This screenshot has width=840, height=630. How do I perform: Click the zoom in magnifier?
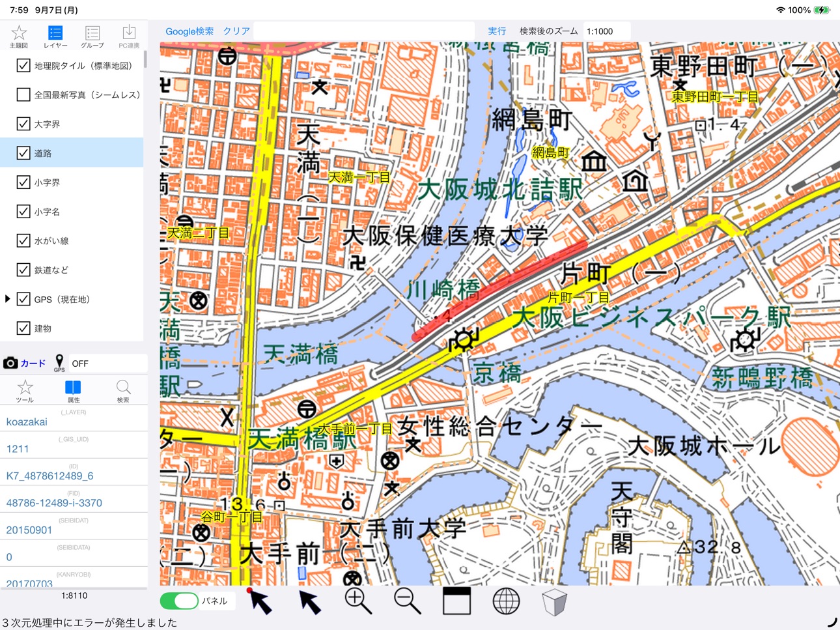point(358,601)
